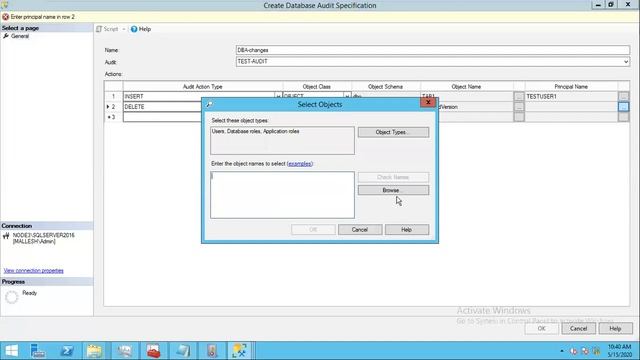Open View connection properties link

coord(33,271)
